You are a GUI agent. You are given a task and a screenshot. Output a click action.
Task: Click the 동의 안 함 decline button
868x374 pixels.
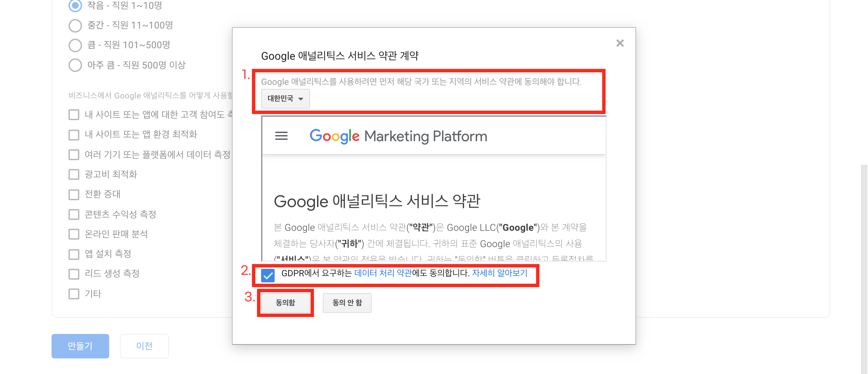[x=347, y=303]
